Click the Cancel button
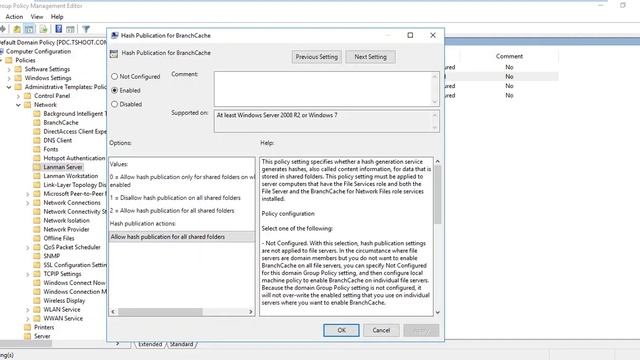 point(381,330)
